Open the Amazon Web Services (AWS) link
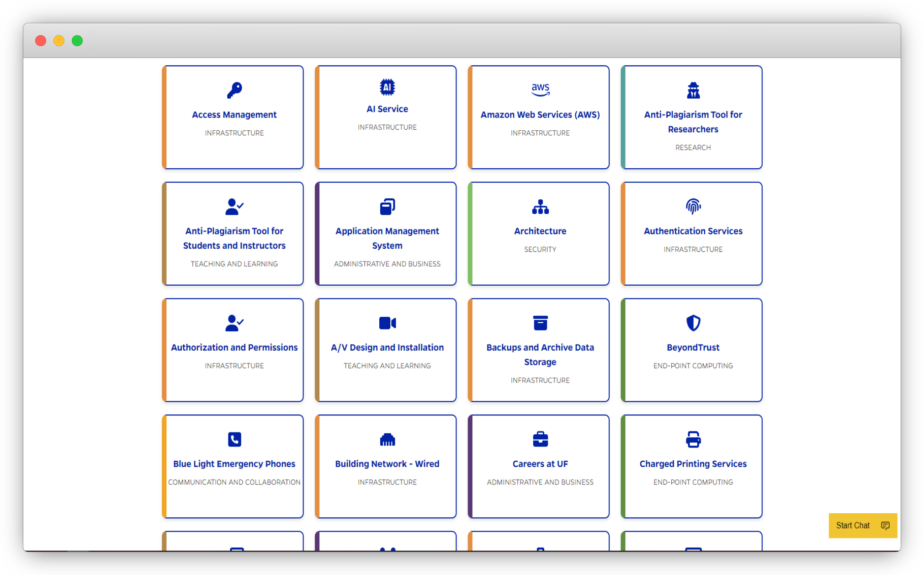 540,115
